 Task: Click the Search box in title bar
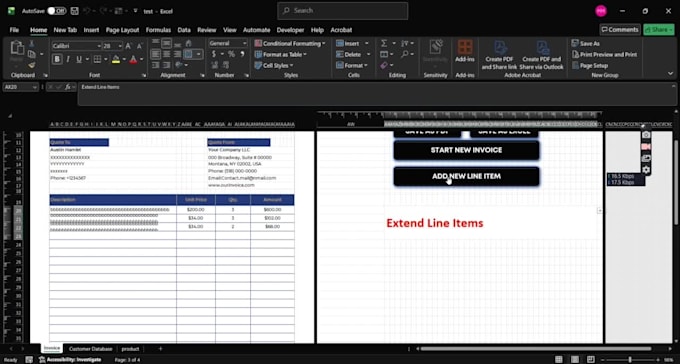point(343,11)
